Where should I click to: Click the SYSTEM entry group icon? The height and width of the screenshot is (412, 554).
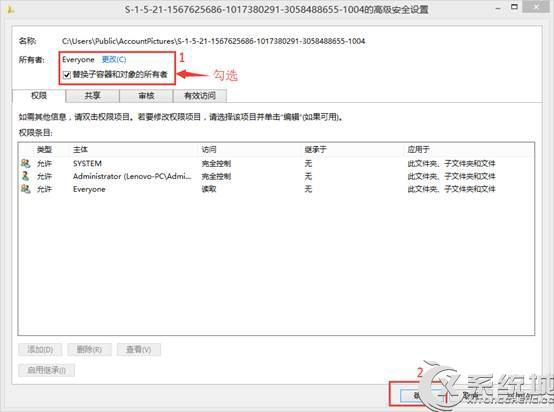[25, 163]
